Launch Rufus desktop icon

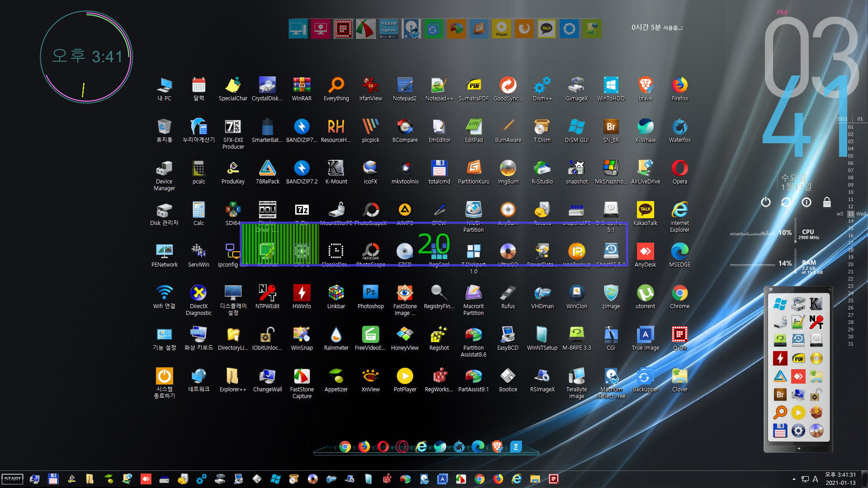click(508, 296)
